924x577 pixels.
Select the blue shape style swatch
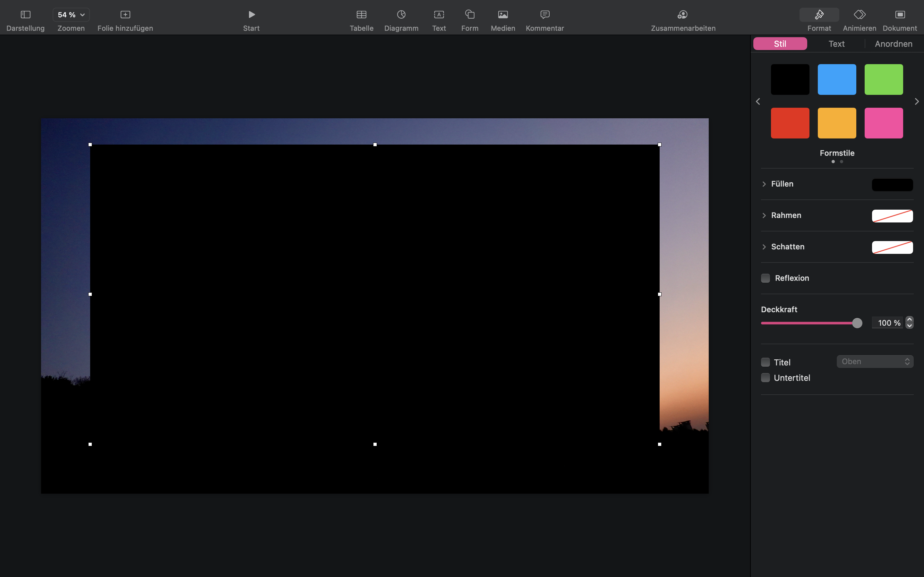coord(836,79)
